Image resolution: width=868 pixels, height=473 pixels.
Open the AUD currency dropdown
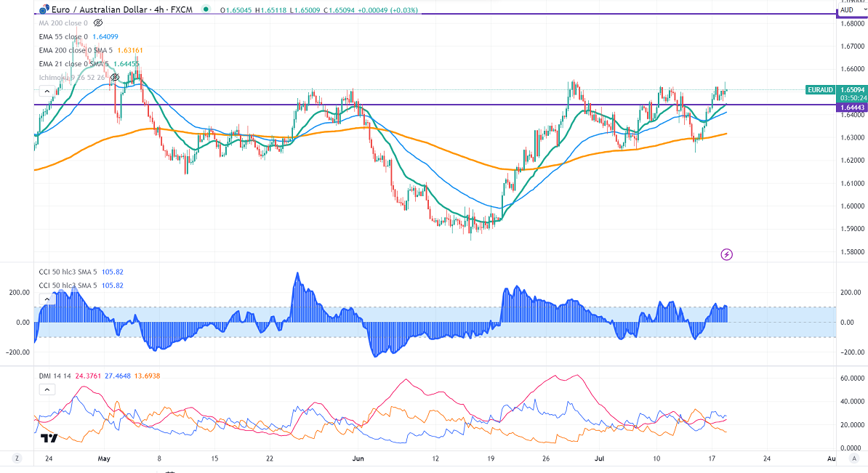click(x=852, y=10)
